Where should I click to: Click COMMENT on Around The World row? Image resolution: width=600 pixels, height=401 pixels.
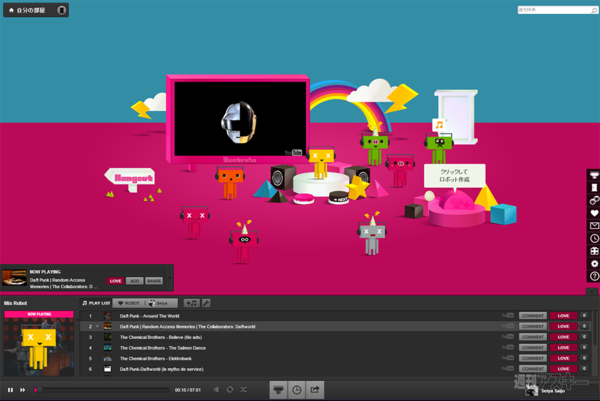(533, 316)
